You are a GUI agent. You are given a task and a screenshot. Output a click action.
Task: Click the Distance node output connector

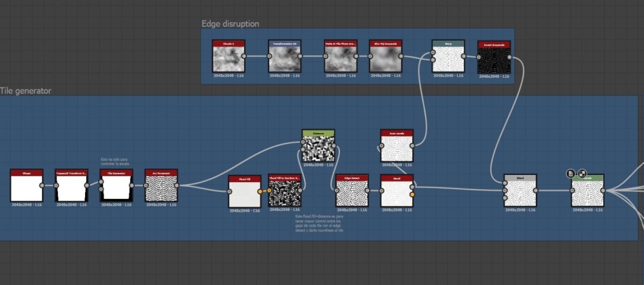(x=334, y=146)
